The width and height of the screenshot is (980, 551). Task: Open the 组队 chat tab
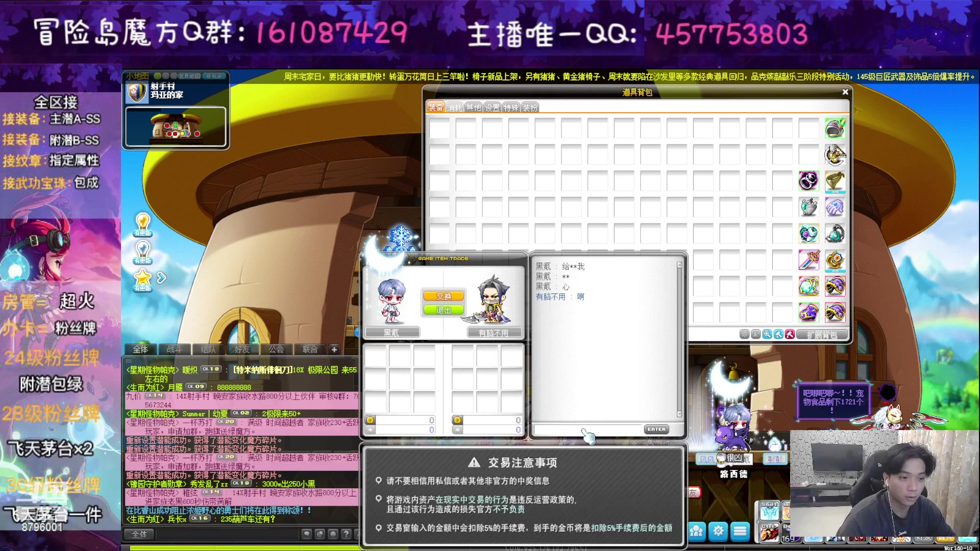[208, 349]
